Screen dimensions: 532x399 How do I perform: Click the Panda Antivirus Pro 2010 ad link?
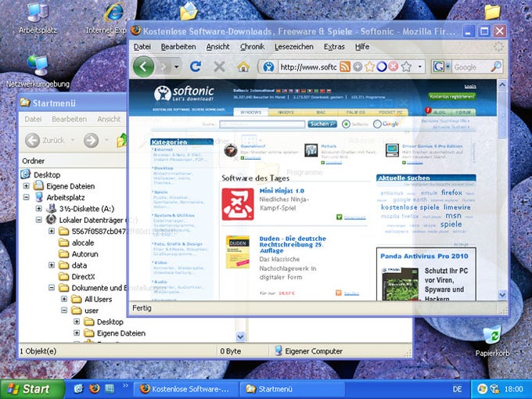click(424, 256)
